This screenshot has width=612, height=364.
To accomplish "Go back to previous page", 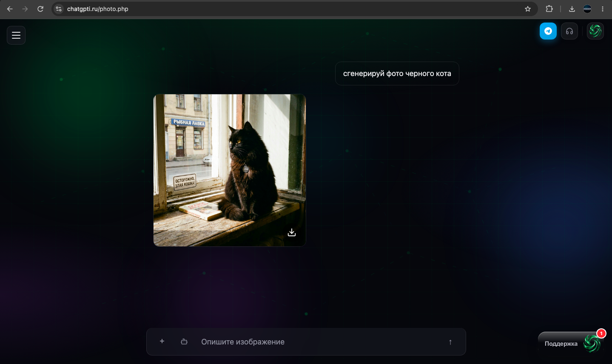I will [x=10, y=9].
